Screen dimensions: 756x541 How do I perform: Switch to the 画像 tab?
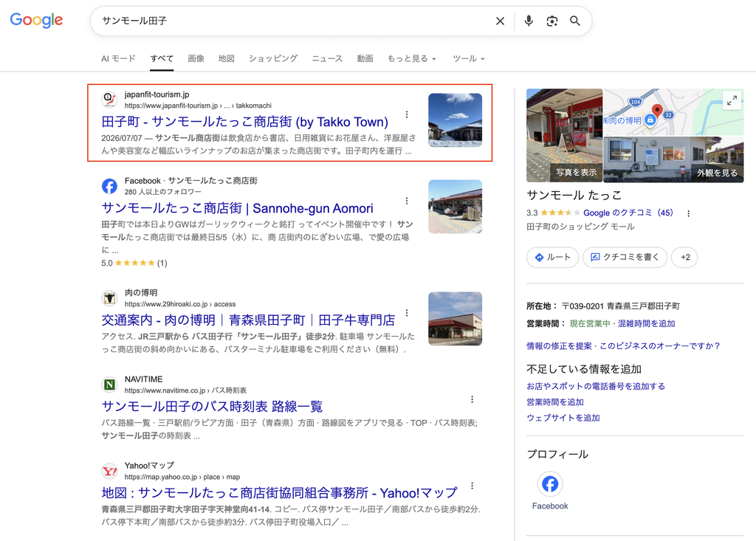pos(196,58)
